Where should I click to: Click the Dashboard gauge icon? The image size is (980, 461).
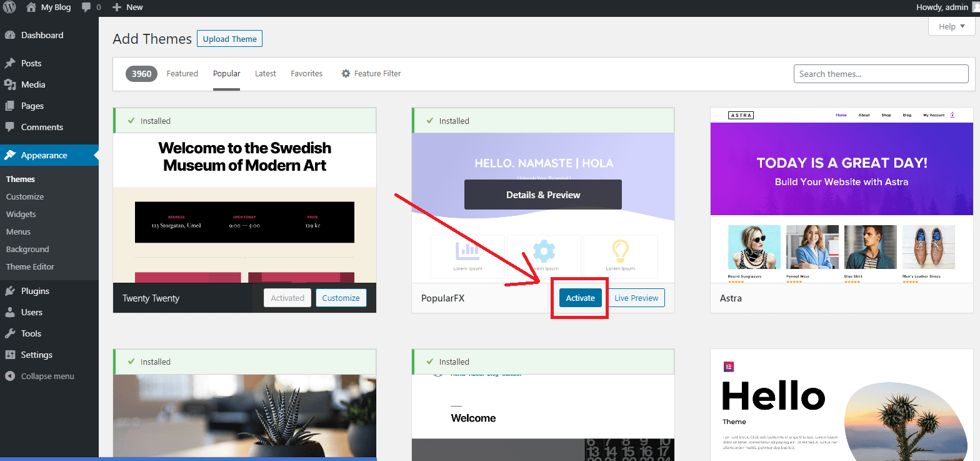(10, 35)
